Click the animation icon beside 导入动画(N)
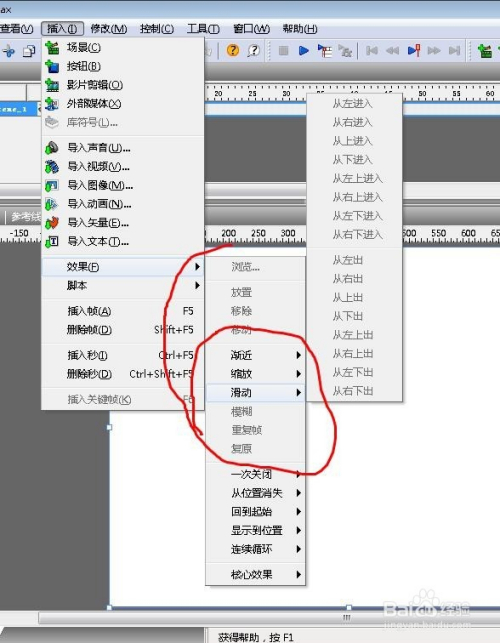Image resolution: width=500 pixels, height=643 pixels. 52,204
